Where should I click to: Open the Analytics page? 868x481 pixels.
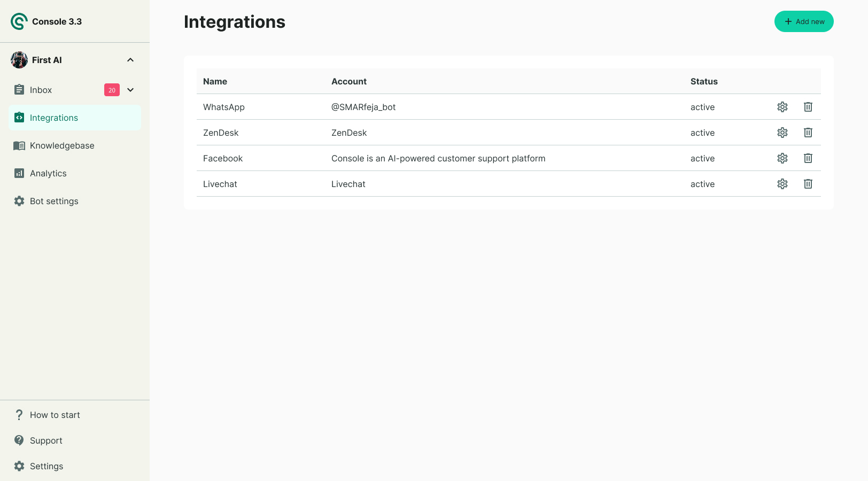[x=48, y=173]
